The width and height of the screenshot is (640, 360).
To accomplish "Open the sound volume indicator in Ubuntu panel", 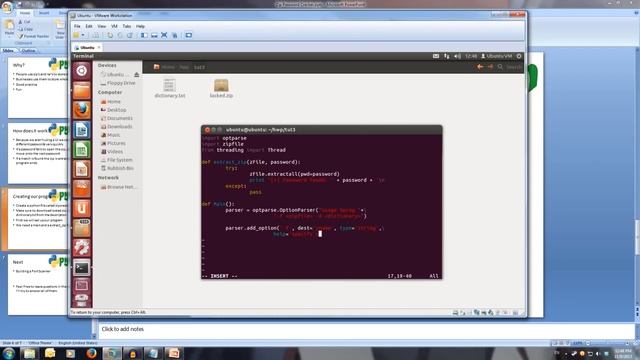I will point(457,56).
